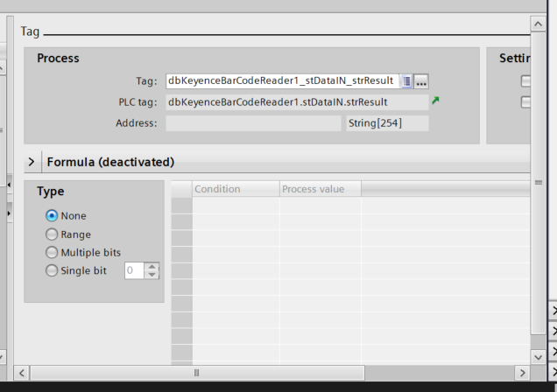Image resolution: width=557 pixels, height=392 pixels.
Task: Decrease the Single bit number
Action: [152, 275]
